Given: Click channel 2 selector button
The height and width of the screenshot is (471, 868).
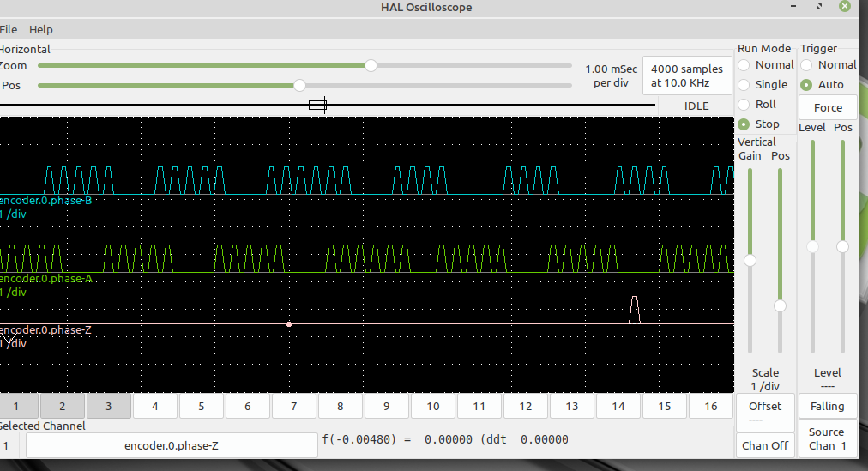Looking at the screenshot, I should (x=62, y=406).
